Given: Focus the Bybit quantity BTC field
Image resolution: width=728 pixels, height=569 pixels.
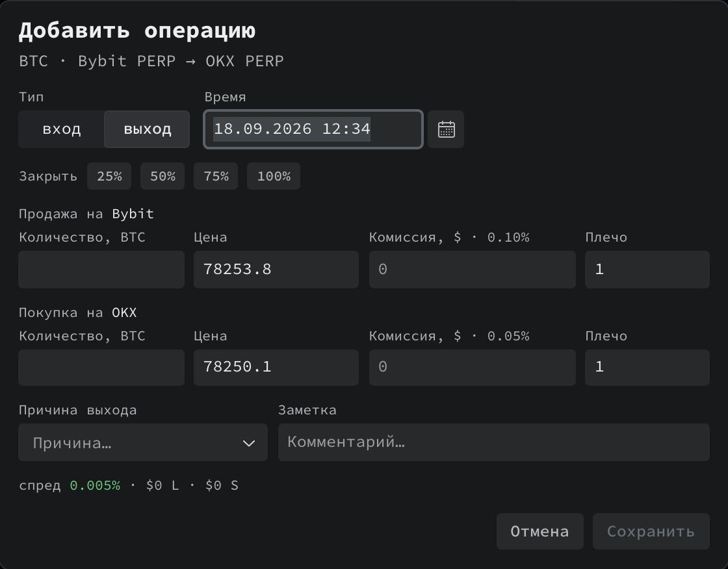Looking at the screenshot, I should coord(101,270).
